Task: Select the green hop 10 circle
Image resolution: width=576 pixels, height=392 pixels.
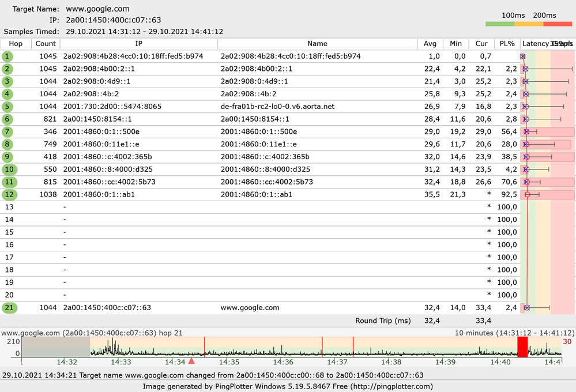Action: 9,169
